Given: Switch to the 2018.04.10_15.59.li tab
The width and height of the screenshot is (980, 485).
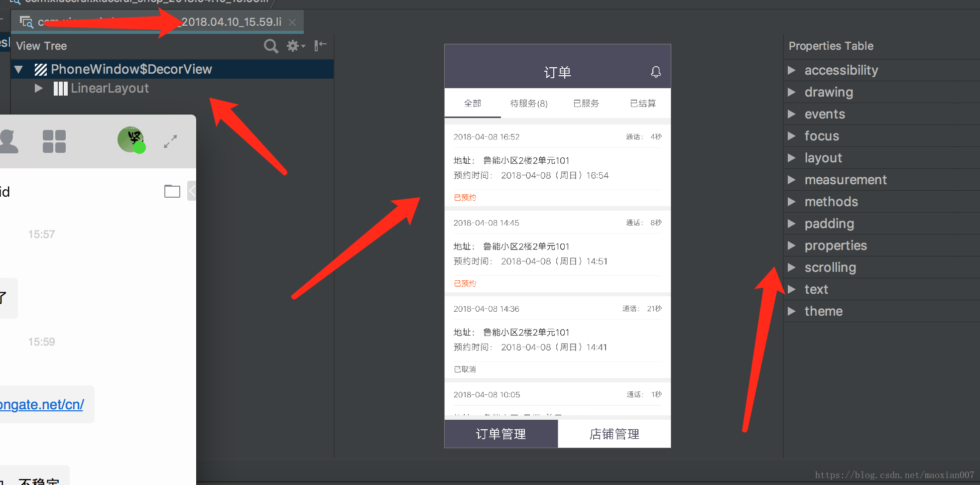Looking at the screenshot, I should (x=157, y=22).
